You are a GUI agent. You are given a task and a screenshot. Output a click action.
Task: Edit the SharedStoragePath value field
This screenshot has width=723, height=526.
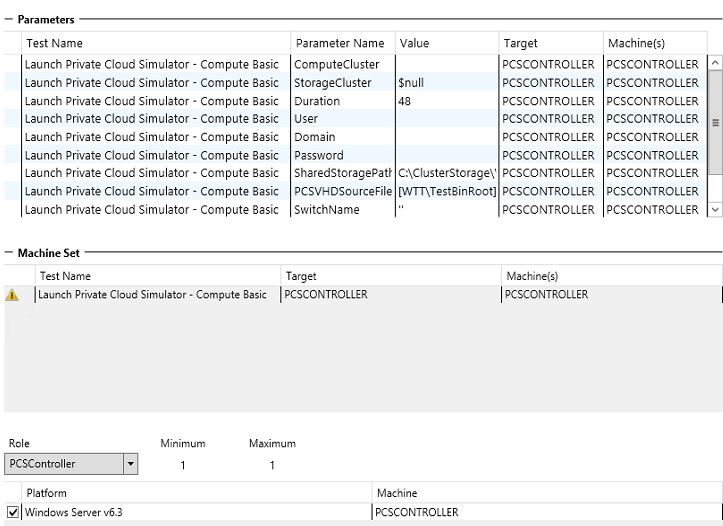click(446, 173)
